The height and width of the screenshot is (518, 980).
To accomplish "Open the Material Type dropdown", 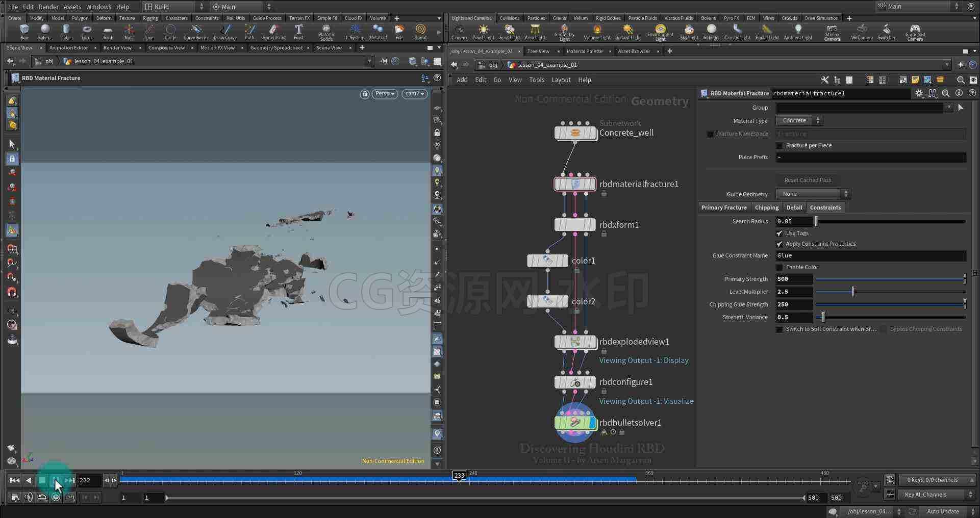I will click(799, 121).
